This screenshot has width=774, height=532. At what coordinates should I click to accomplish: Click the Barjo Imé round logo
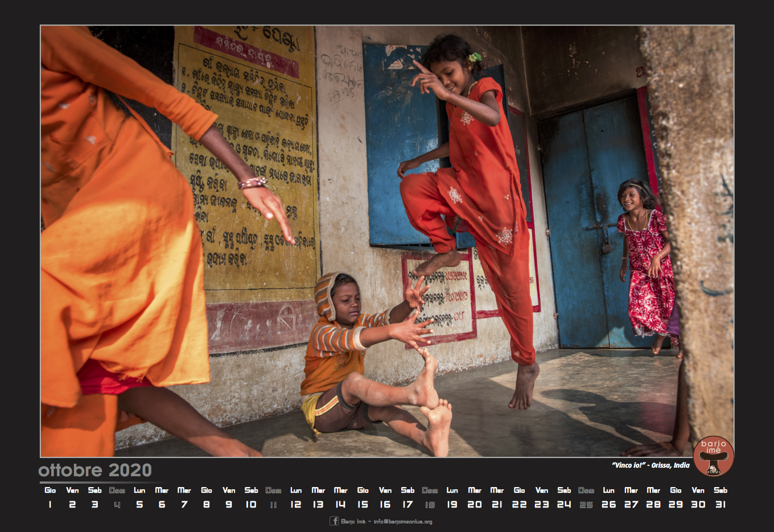tap(713, 456)
